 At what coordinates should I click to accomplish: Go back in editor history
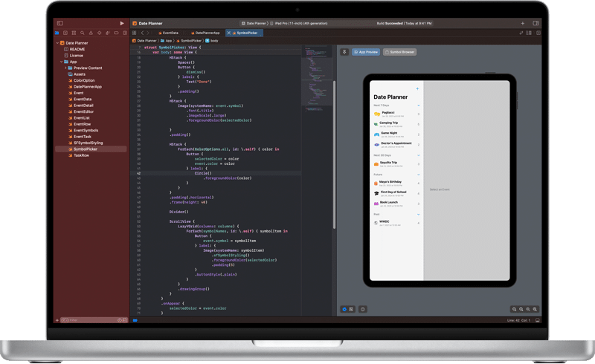pos(142,33)
